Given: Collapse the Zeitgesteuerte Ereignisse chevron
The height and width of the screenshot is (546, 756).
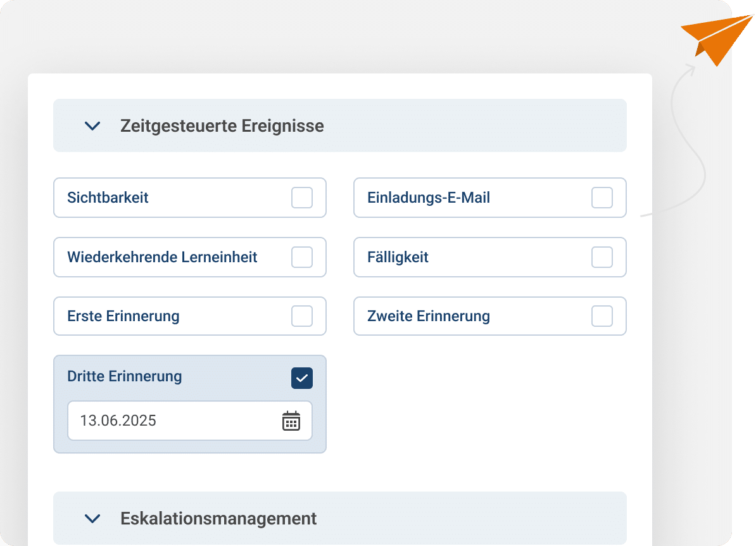Looking at the screenshot, I should click(x=92, y=127).
